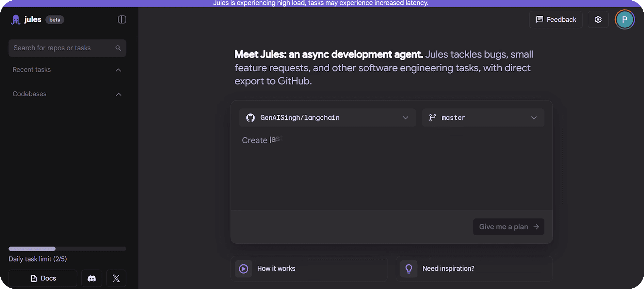644x289 pixels.
Task: Click the daily task limit progress bar
Action: click(67, 249)
